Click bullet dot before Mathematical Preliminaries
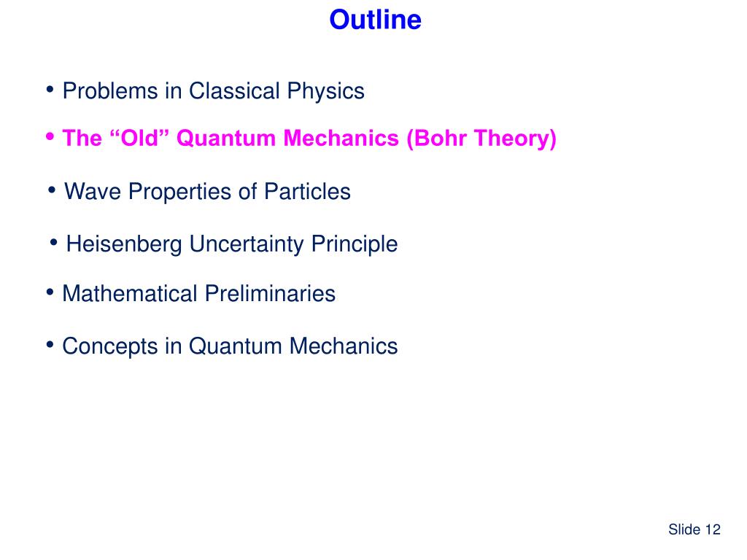Image resolution: width=747 pixels, height=560 pixels. click(x=50, y=292)
